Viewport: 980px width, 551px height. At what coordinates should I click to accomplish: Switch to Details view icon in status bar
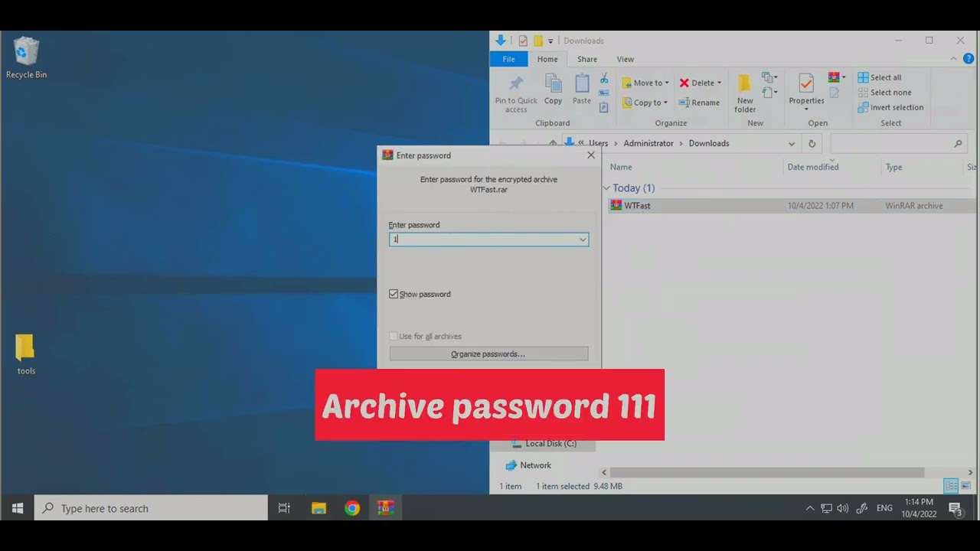[951, 486]
